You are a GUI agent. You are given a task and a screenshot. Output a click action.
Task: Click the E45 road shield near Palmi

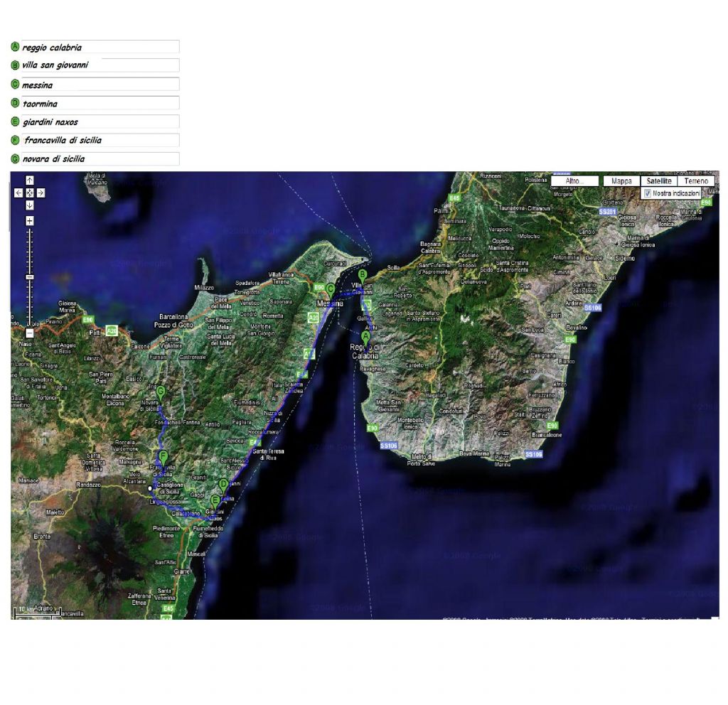click(x=454, y=198)
